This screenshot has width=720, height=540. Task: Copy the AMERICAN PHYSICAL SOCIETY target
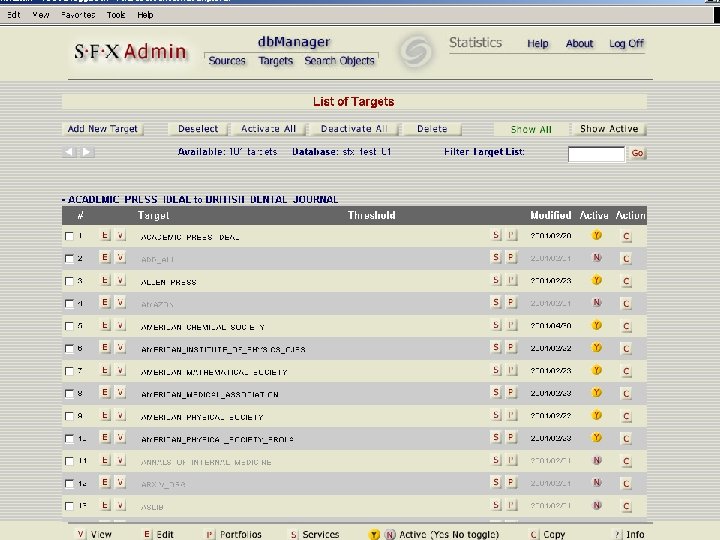click(x=626, y=416)
